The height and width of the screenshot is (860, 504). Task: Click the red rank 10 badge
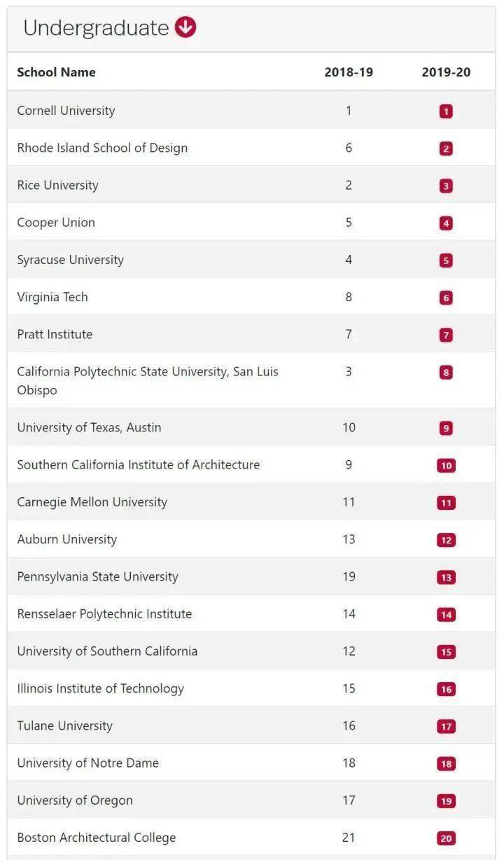(x=446, y=466)
